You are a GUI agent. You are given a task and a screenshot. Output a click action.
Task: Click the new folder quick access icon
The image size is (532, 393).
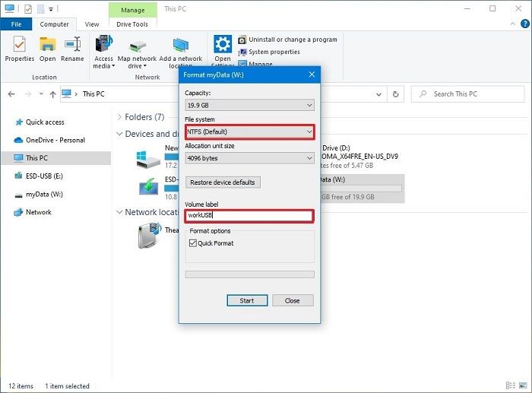[41, 9]
